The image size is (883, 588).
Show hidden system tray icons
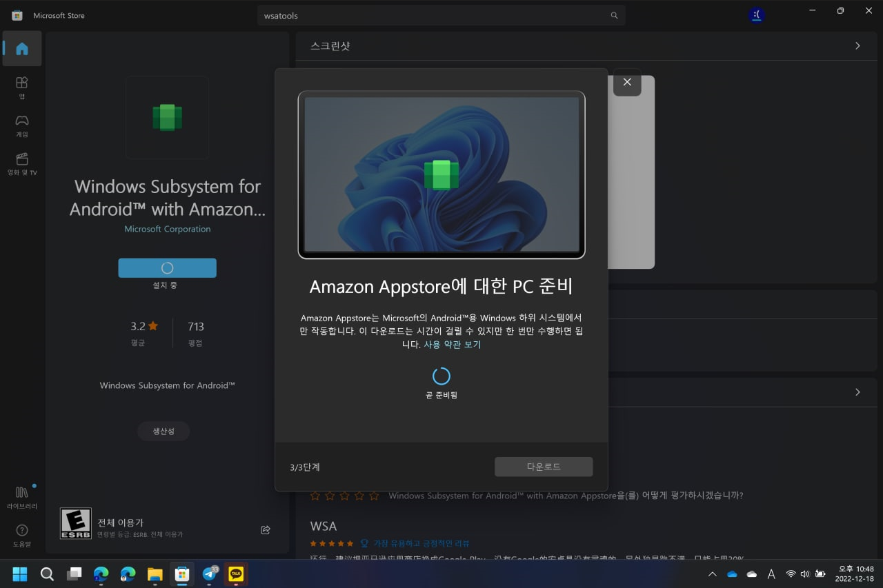[713, 574]
